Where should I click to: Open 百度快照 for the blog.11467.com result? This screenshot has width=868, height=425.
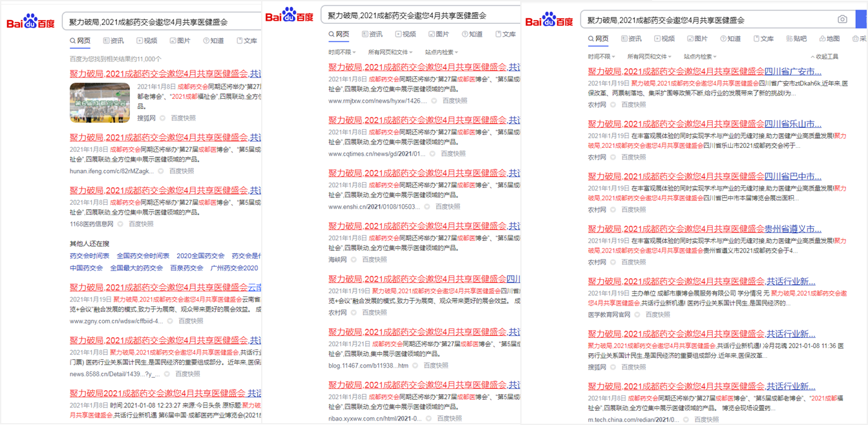(x=436, y=366)
